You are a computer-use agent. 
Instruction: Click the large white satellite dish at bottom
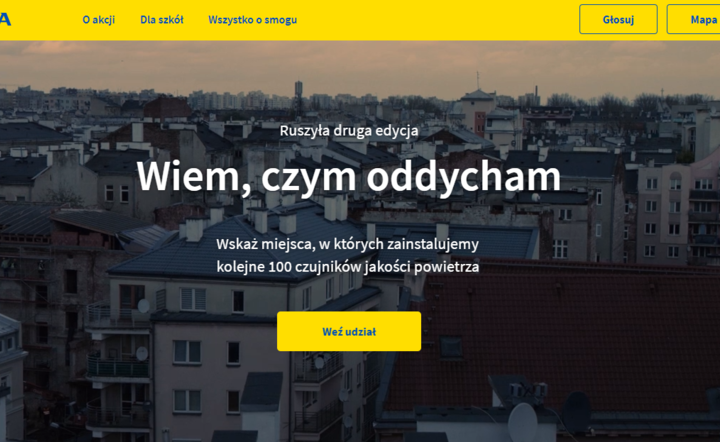(x=523, y=422)
